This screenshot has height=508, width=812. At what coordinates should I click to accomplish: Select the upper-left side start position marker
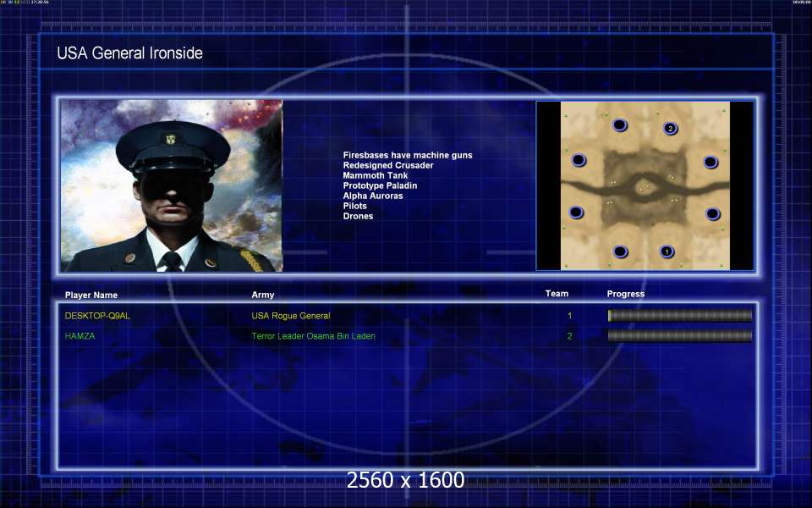(579, 160)
